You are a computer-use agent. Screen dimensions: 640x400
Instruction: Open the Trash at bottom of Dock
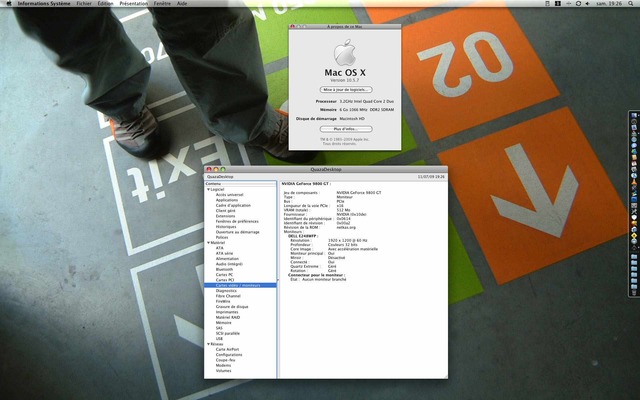(634, 292)
